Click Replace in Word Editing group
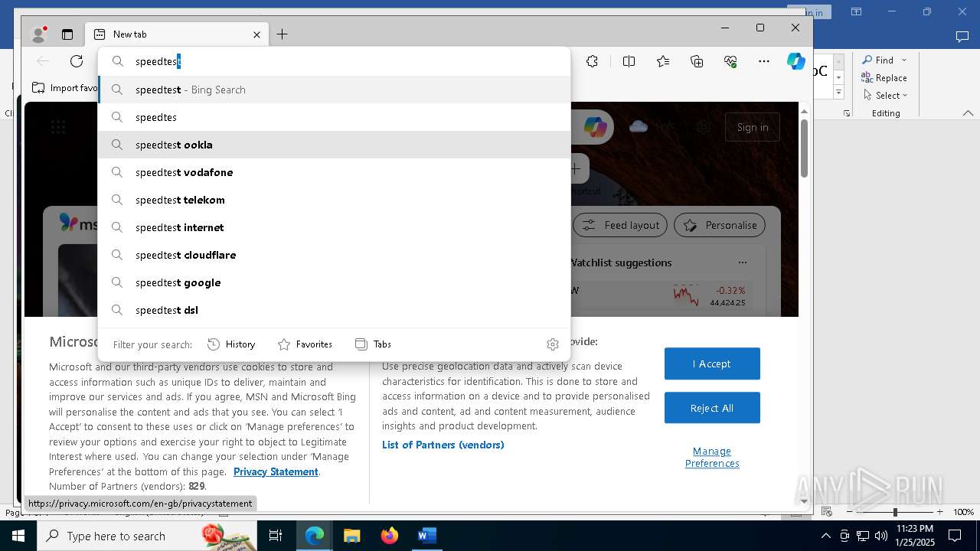Image resolution: width=980 pixels, height=551 pixels. 884,77
